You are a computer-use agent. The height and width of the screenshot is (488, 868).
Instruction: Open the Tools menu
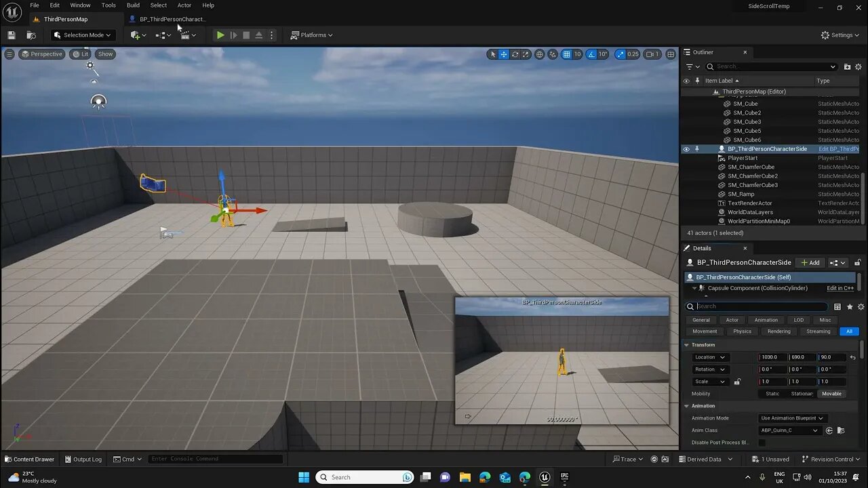point(108,5)
